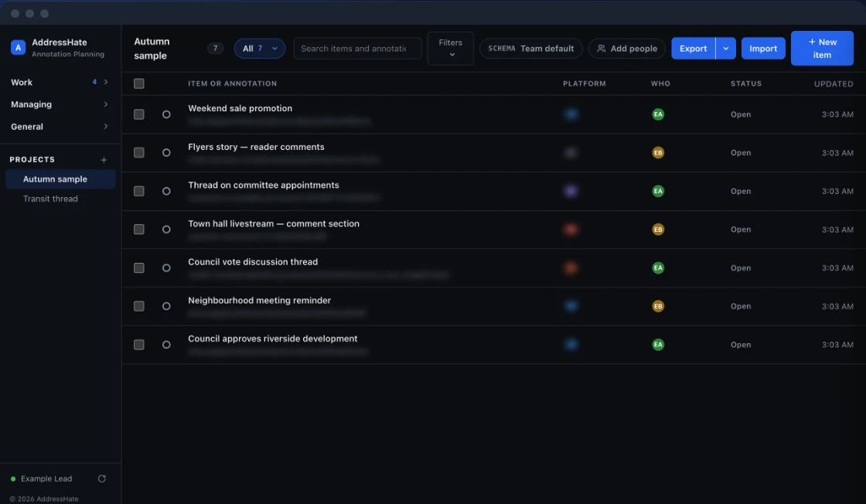This screenshot has height=504, width=866.
Task: Click platform icon for riverside development row
Action: [571, 345]
